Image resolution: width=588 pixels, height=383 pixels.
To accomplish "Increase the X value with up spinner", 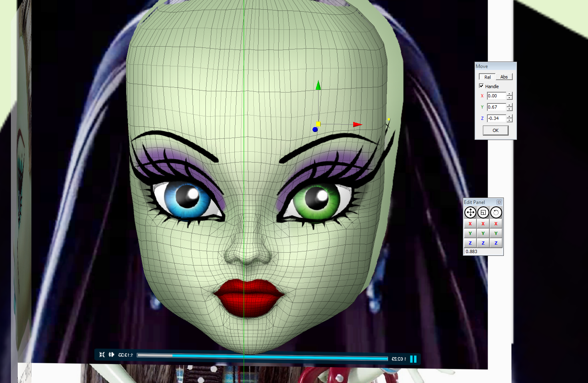I will [509, 94].
